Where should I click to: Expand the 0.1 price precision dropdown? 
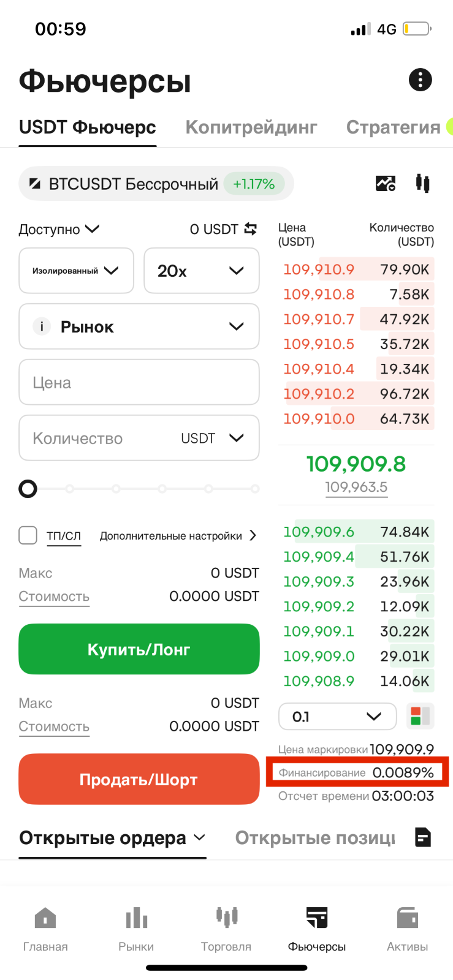338,716
